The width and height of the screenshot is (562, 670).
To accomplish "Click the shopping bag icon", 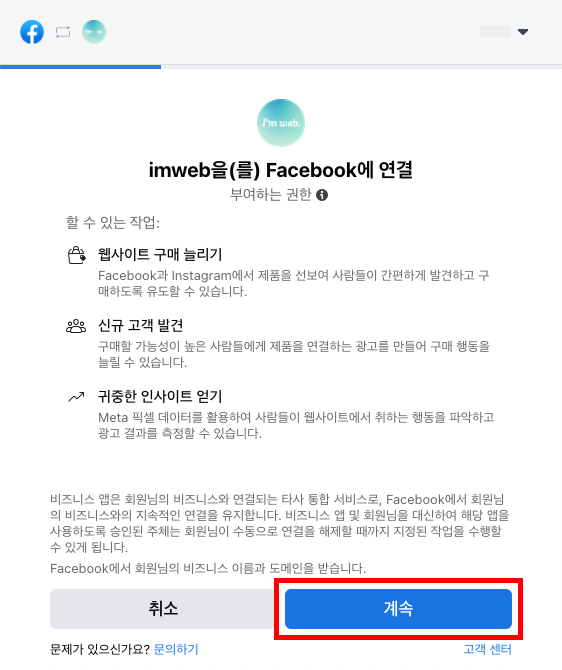I will click(x=77, y=256).
